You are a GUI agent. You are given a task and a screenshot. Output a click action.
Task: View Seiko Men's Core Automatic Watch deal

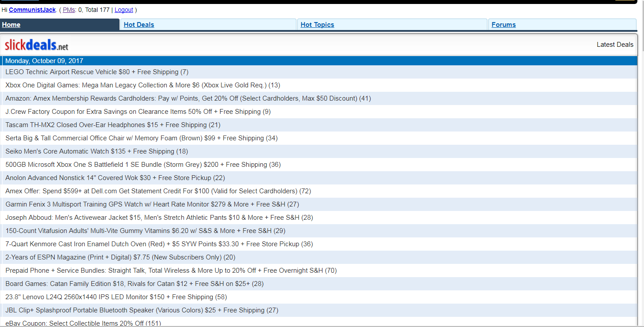click(x=97, y=151)
